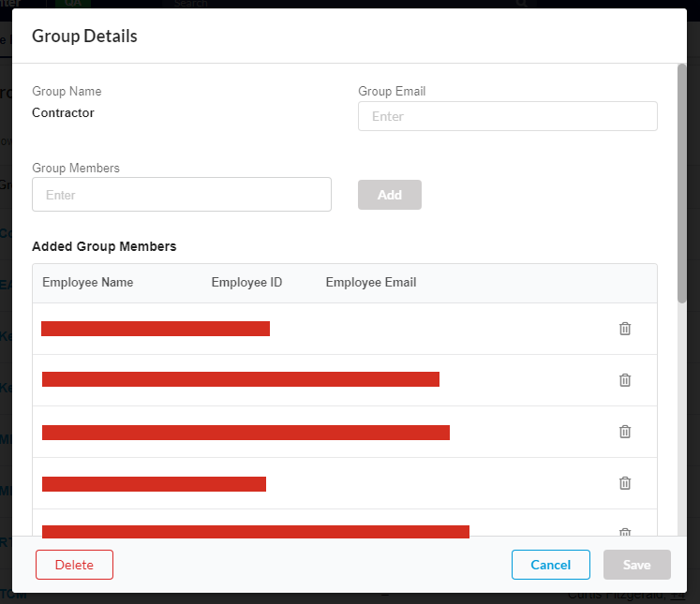The height and width of the screenshot is (604, 700).
Task: Remove the third group member via trash icon
Action: click(625, 432)
